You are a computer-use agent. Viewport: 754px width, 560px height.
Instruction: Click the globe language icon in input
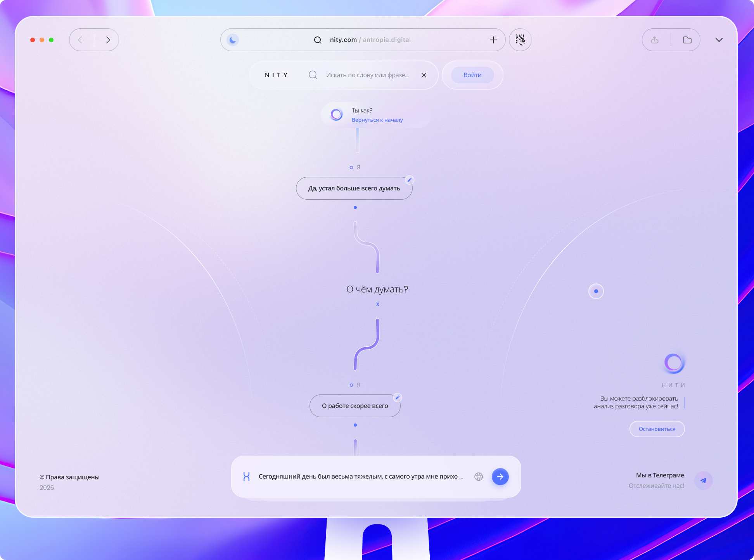pyautogui.click(x=479, y=477)
